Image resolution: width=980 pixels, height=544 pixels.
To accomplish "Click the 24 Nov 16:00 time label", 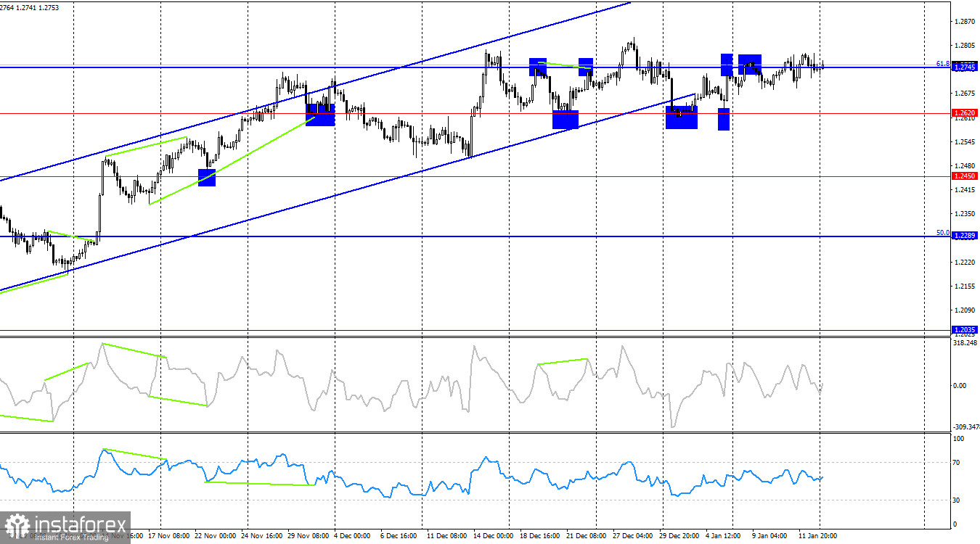I will click(x=263, y=536).
